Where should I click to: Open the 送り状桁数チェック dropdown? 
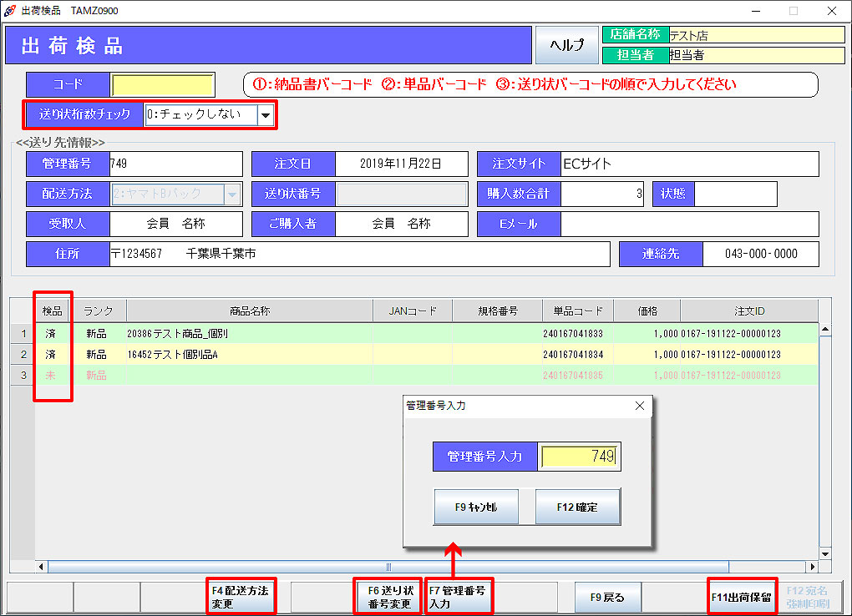[x=266, y=115]
